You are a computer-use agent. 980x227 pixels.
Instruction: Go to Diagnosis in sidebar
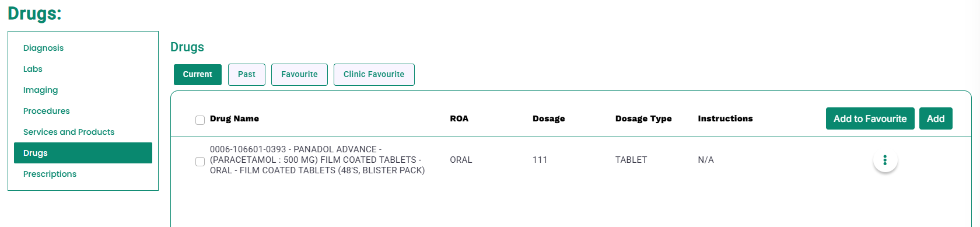coord(44,48)
